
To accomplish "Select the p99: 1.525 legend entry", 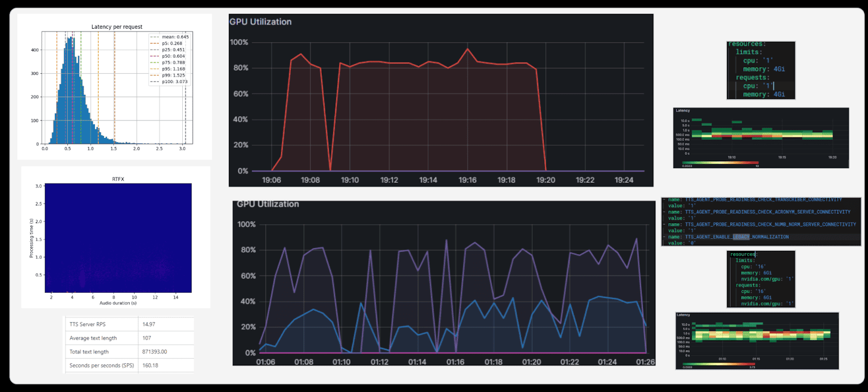I will click(173, 75).
